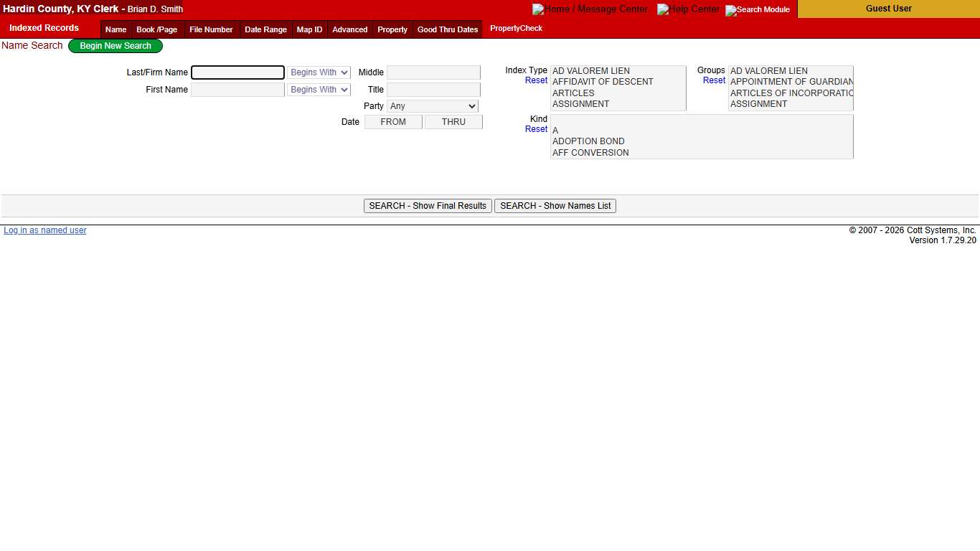Switch to the Book /Page search tab

[x=156, y=29]
